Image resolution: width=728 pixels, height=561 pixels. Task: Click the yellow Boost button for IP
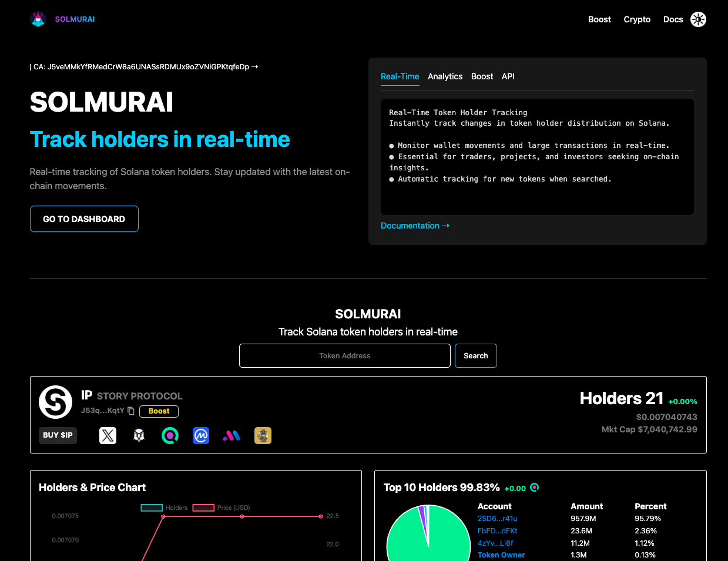[159, 411]
